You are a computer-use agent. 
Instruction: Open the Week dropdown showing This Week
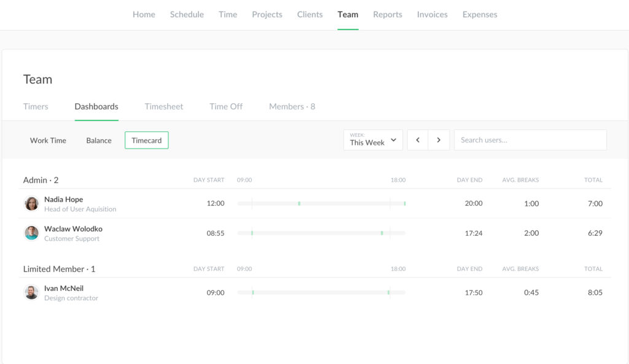373,140
